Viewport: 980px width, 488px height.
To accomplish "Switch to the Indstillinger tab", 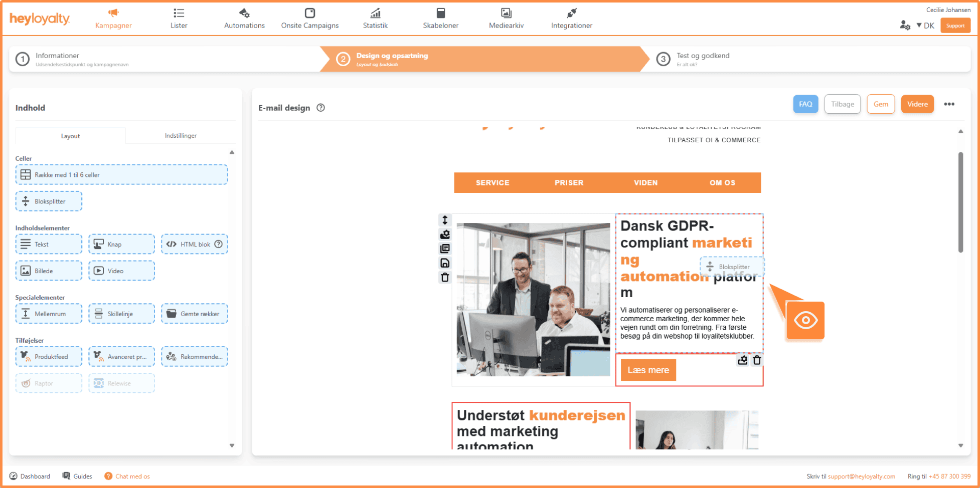I will (181, 136).
